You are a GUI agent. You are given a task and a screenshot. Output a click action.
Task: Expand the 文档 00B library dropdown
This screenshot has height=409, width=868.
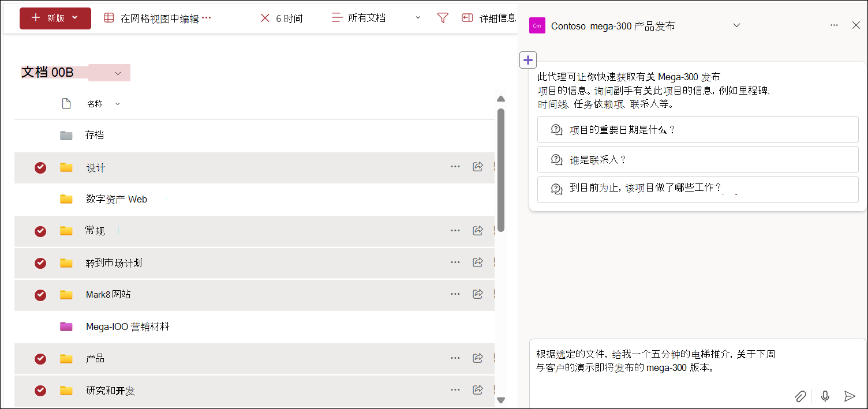pyautogui.click(x=118, y=73)
